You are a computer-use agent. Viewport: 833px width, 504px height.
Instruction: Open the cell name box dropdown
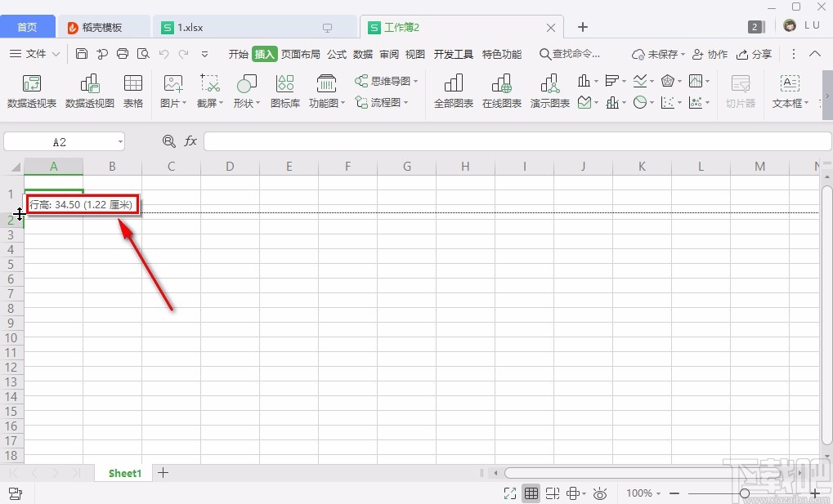(x=120, y=141)
